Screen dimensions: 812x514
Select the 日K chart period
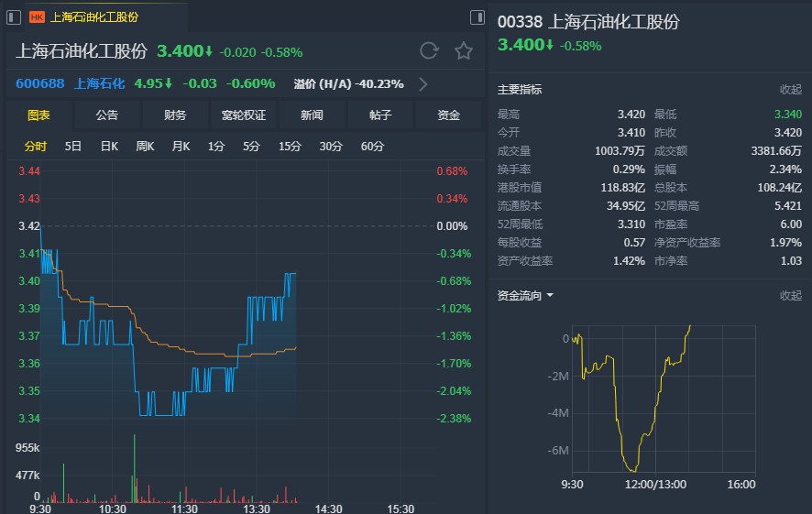109,147
